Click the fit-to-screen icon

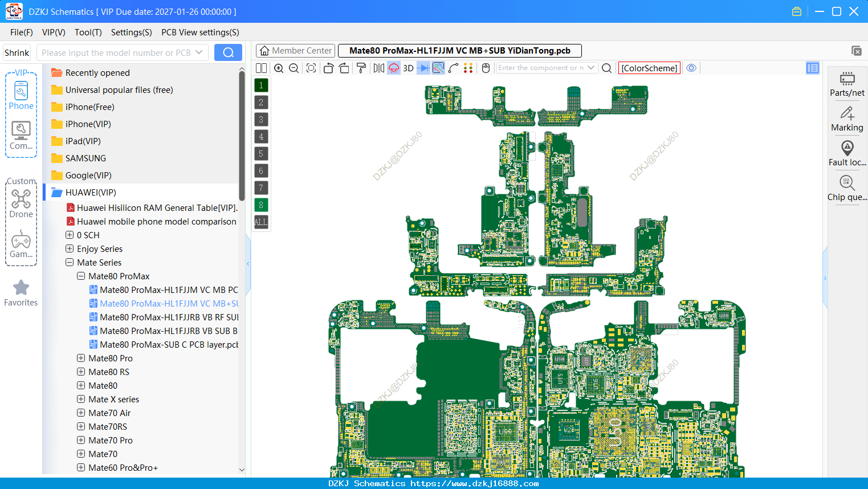click(311, 68)
